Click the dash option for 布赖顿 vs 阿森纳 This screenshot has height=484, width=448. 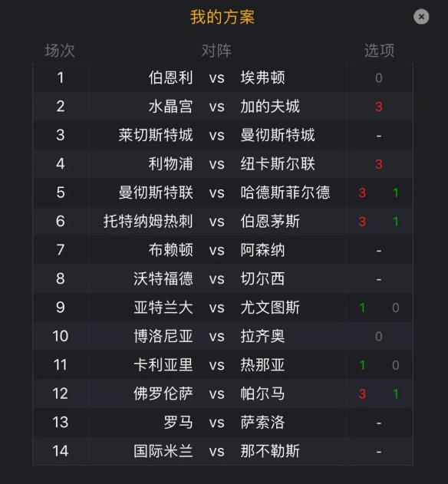tap(379, 250)
